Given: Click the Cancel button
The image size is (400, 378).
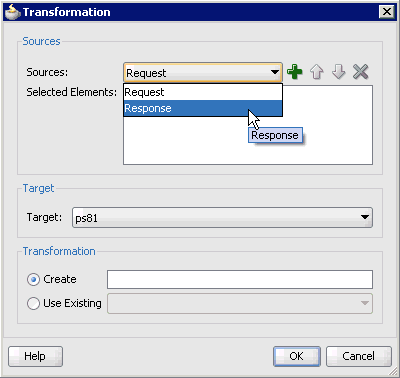Looking at the screenshot, I should click(x=359, y=356).
